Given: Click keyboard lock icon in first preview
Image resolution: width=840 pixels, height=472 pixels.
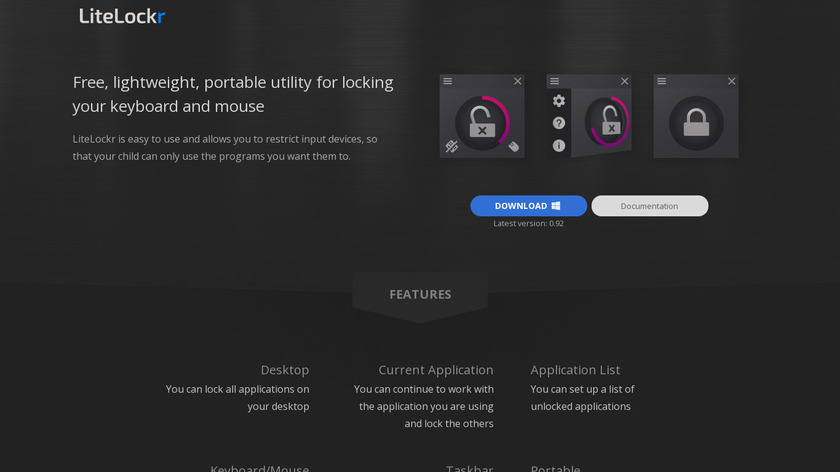Looking at the screenshot, I should pos(451,146).
